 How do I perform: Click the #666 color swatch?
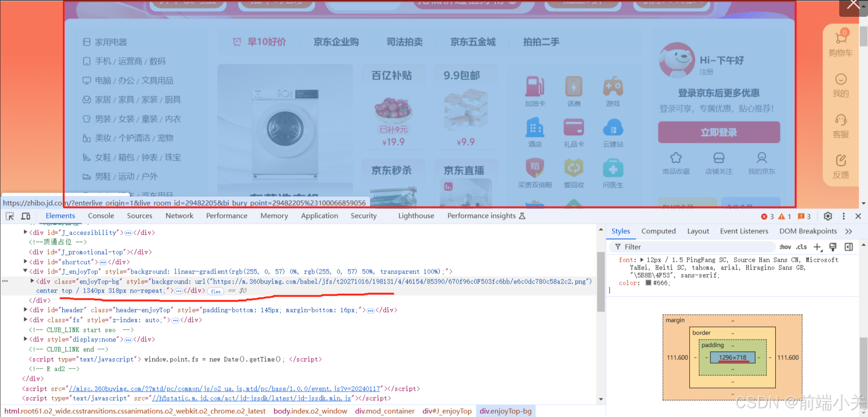coord(648,283)
